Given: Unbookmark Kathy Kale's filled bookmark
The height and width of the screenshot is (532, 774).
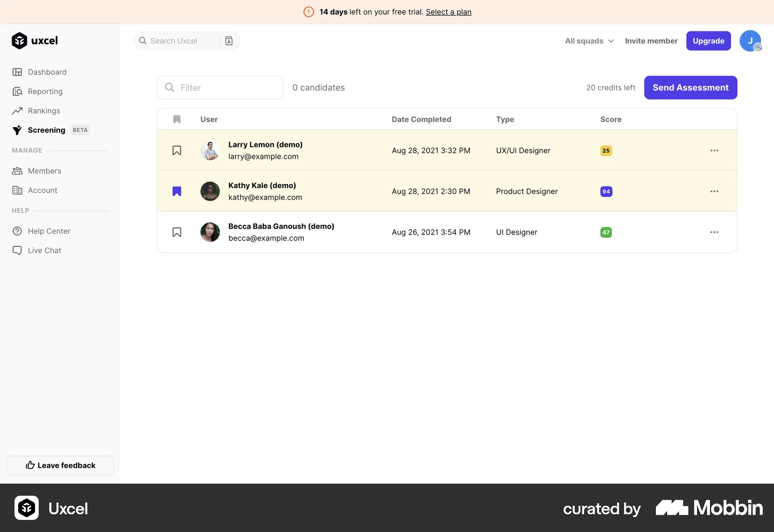Looking at the screenshot, I should 177,191.
